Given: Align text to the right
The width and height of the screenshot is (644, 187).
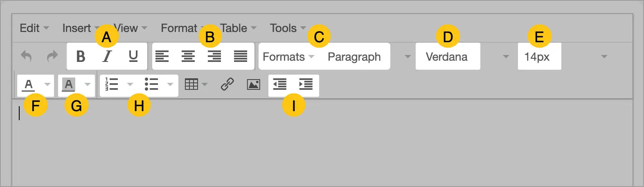Looking at the screenshot, I should pyautogui.click(x=214, y=56).
